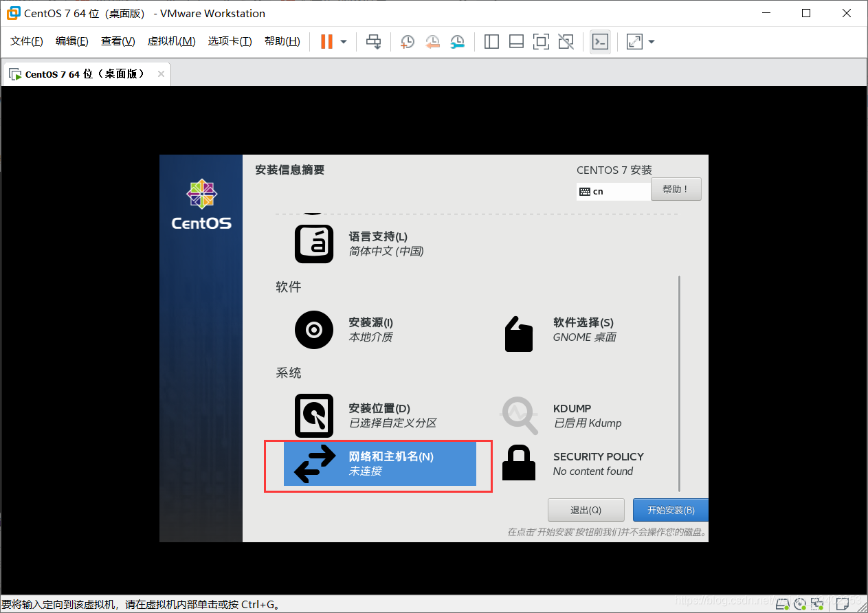Click the 退出(Q) quit button
Image resolution: width=868 pixels, height=613 pixels.
586,510
